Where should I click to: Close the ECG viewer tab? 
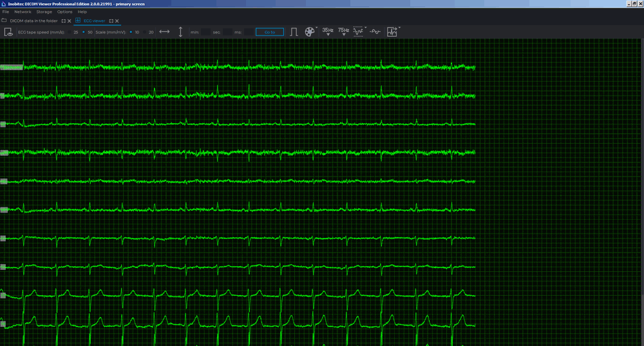pyautogui.click(x=117, y=21)
